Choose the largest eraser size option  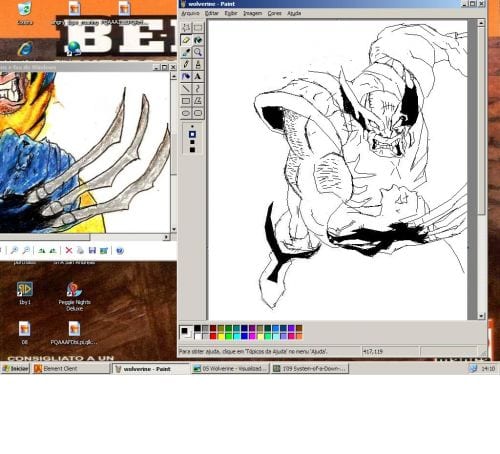pyautogui.click(x=192, y=150)
